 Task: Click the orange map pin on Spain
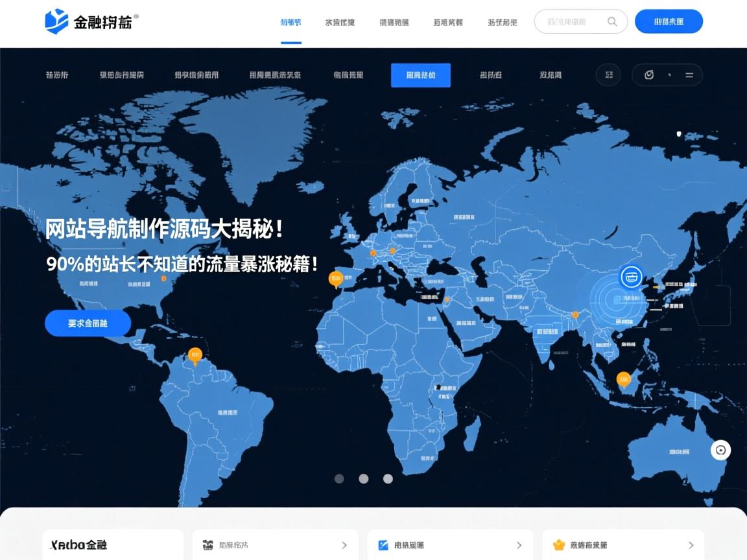click(x=336, y=277)
